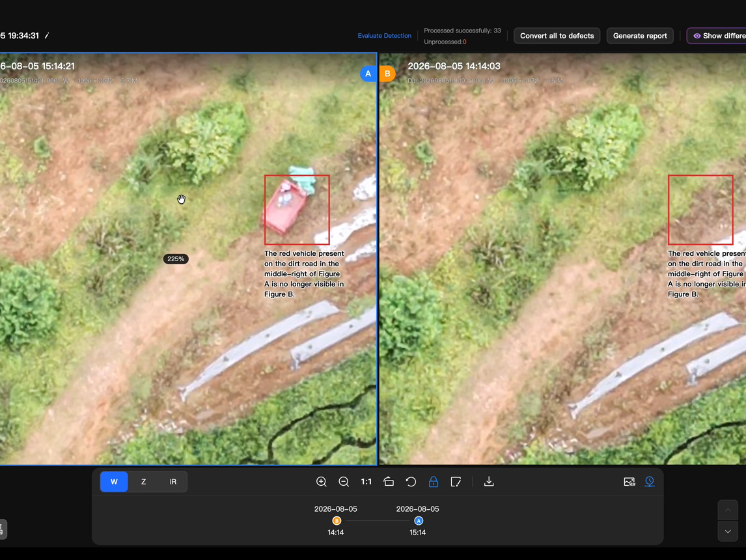Click the up chevron navigation button
The image size is (746, 560).
pyautogui.click(x=727, y=510)
